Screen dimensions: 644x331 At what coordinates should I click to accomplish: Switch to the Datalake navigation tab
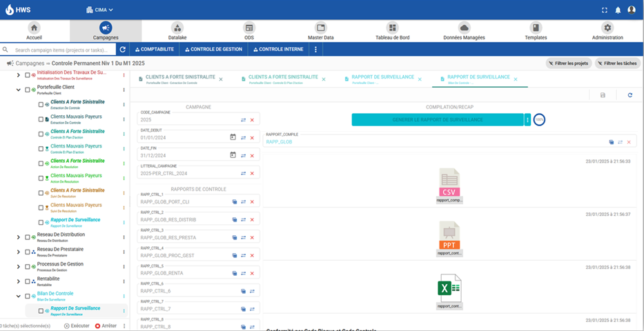click(177, 31)
